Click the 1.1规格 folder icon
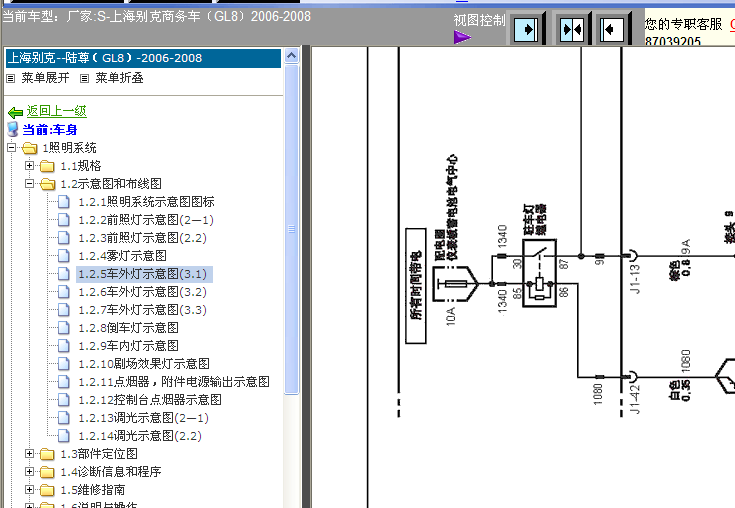This screenshot has width=735, height=508. [x=47, y=166]
